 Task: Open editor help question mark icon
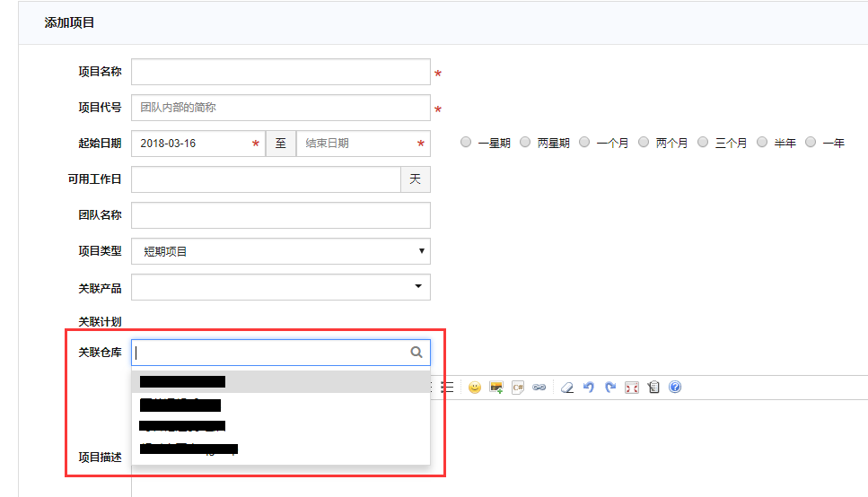[675, 387]
